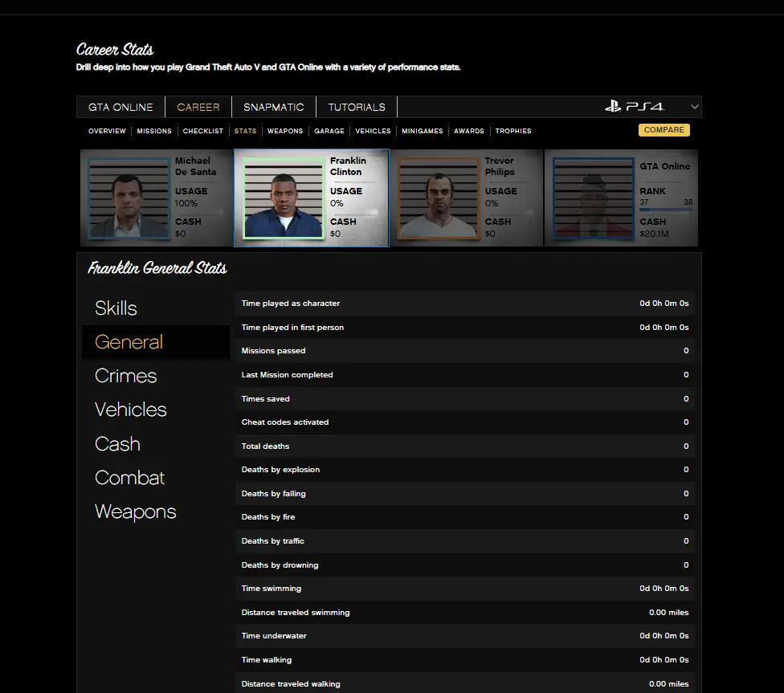Select Trevor Philips' mugshot
The width and height of the screenshot is (784, 693).
(438, 198)
